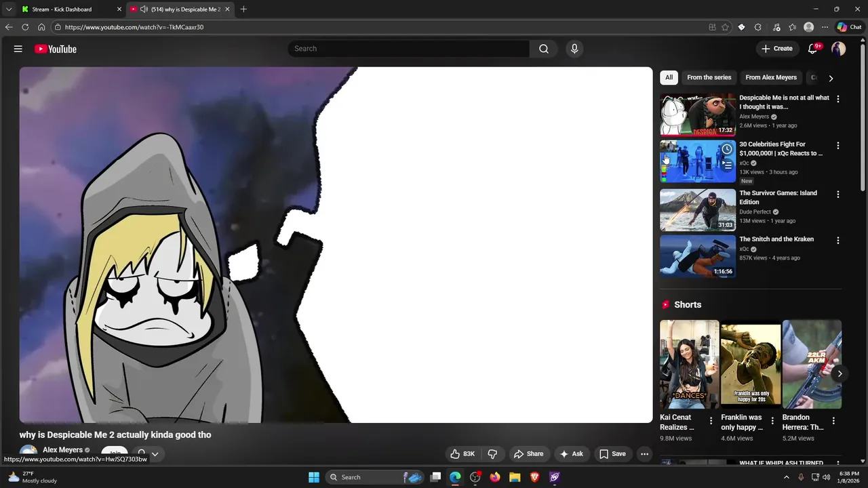Screen dimensions: 868x488
Task: Show more filter chips with right arrow
Action: 831,78
